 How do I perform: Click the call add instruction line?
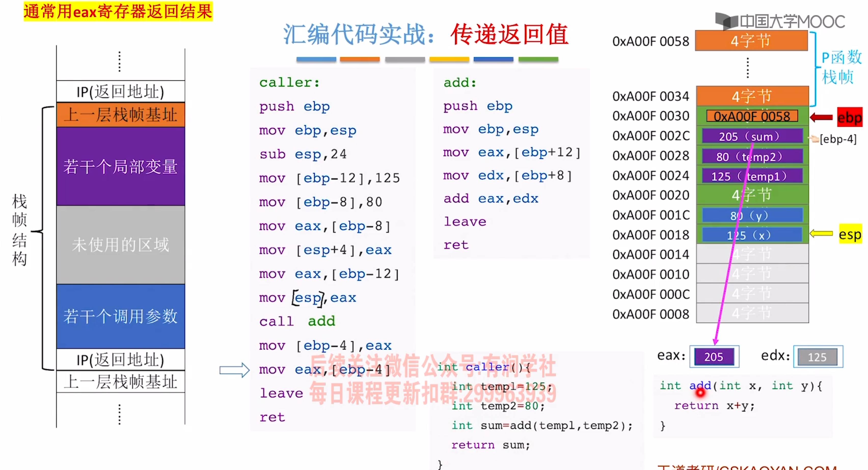click(297, 321)
